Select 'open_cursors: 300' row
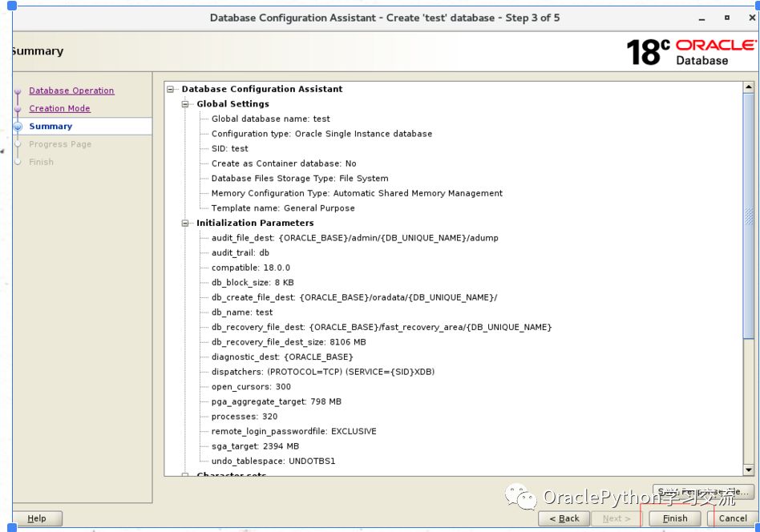This screenshot has height=532, width=760. point(251,387)
